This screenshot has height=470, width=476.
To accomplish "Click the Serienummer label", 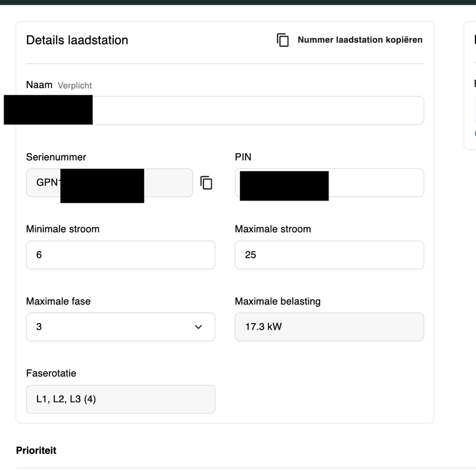I will (56, 157).
